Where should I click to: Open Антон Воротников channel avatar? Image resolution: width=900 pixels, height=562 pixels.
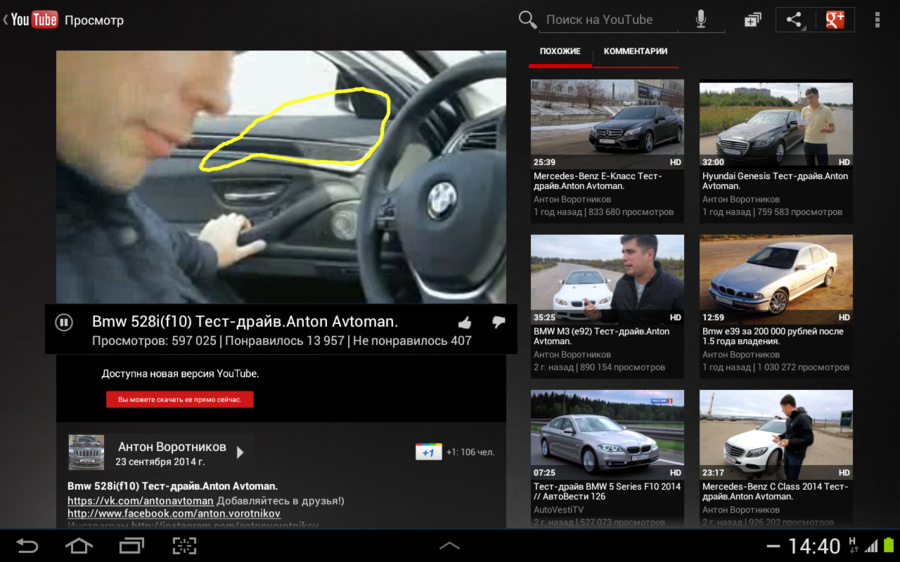86,452
